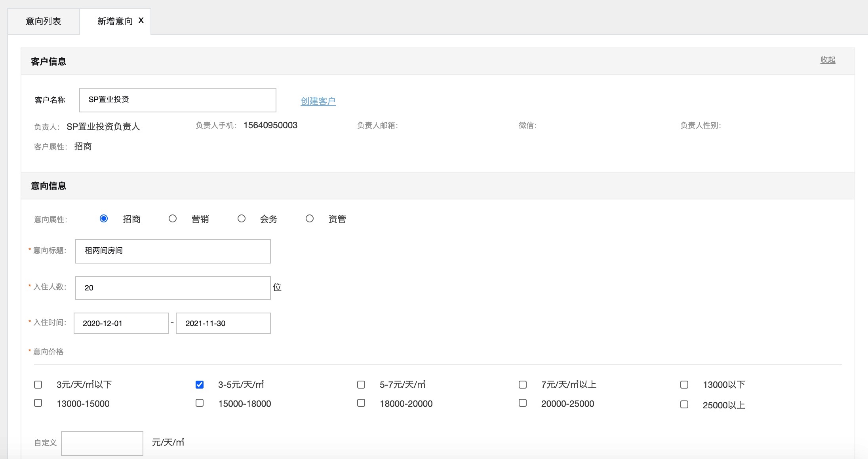
Task: Close the 新增意向 tab with X
Action: [141, 21]
